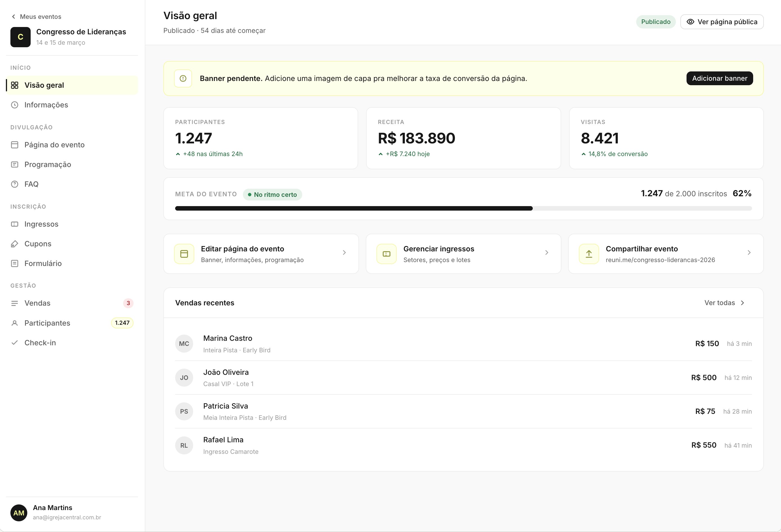Click the Publicado status badge
Screen dimensions: 781x532
656,22
